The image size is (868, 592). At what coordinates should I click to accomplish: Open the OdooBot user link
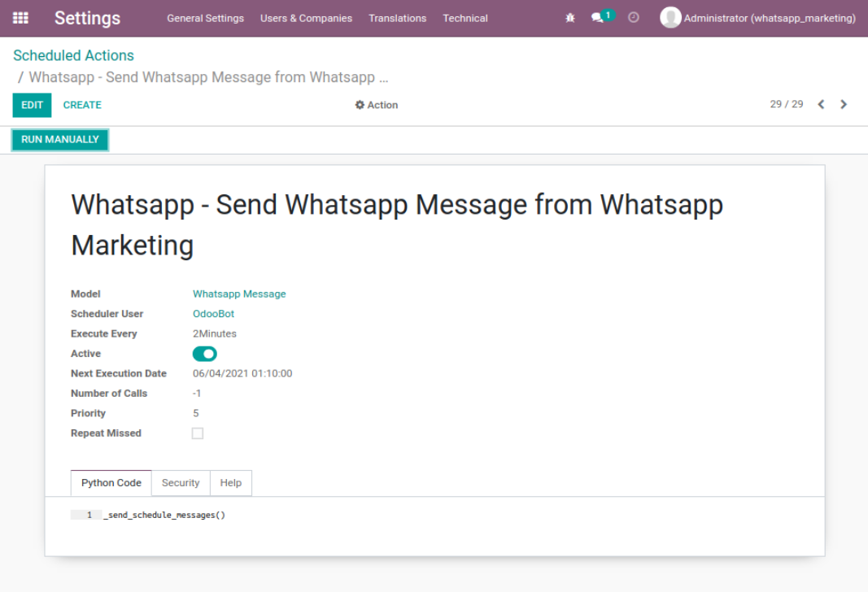point(213,314)
